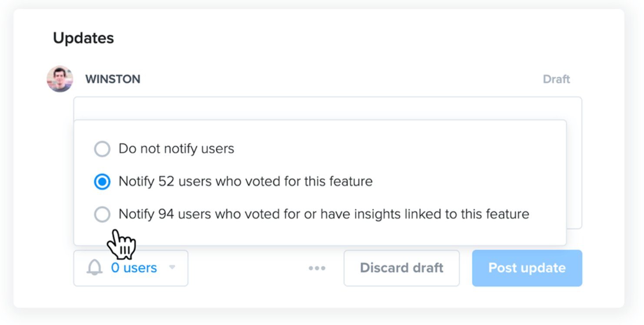Click the Post update button
The image size is (644, 325).
(x=527, y=268)
